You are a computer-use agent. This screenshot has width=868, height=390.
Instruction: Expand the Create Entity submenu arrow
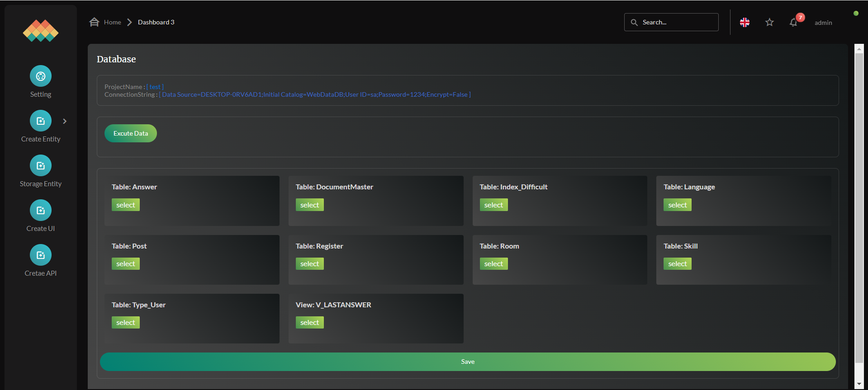tap(65, 121)
